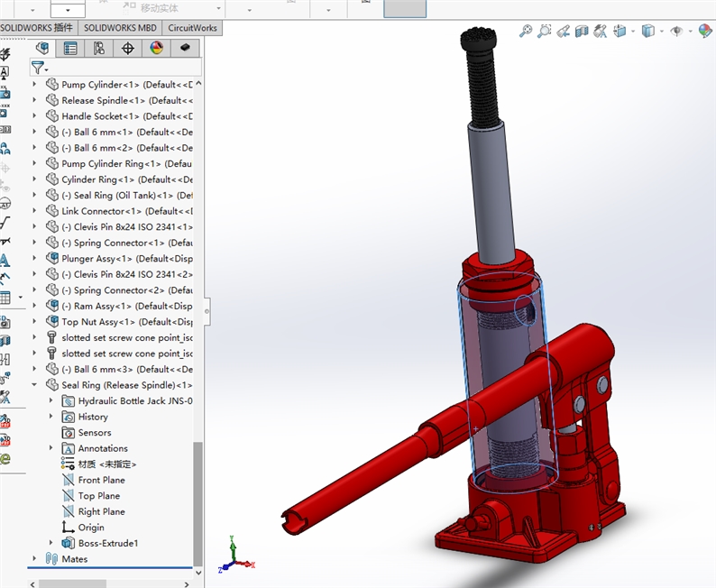Screen dimensions: 716x588
Task: Select the Origin item
Action: point(91,528)
